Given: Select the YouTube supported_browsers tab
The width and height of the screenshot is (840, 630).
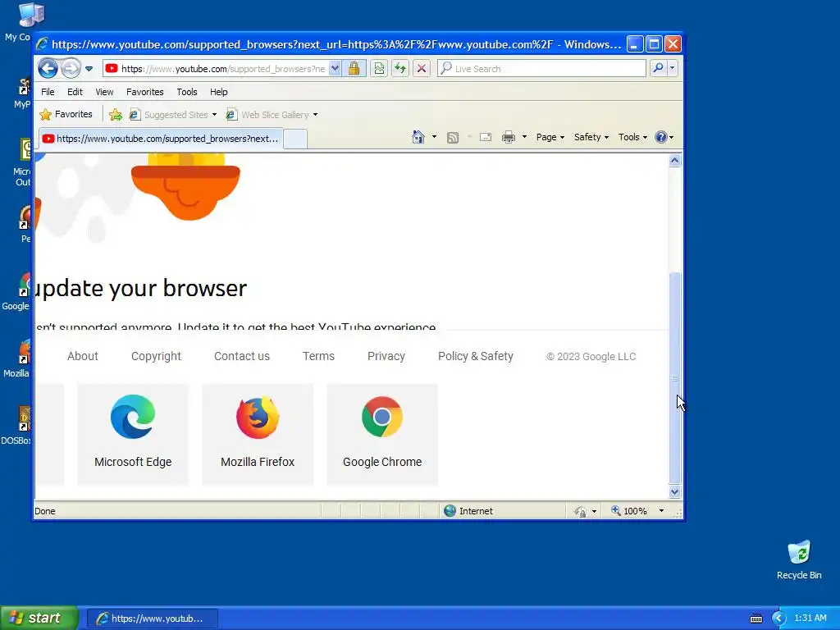Looking at the screenshot, I should point(161,139).
